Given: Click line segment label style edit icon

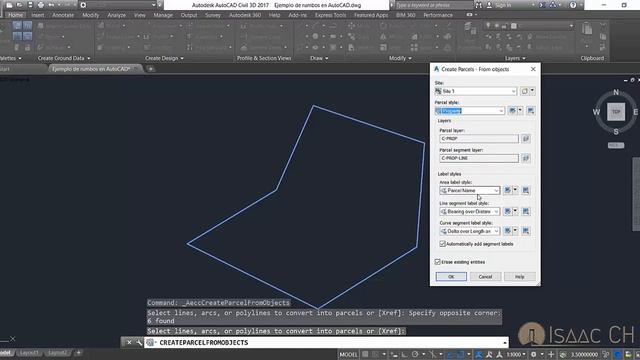Looking at the screenshot, I should [507, 211].
